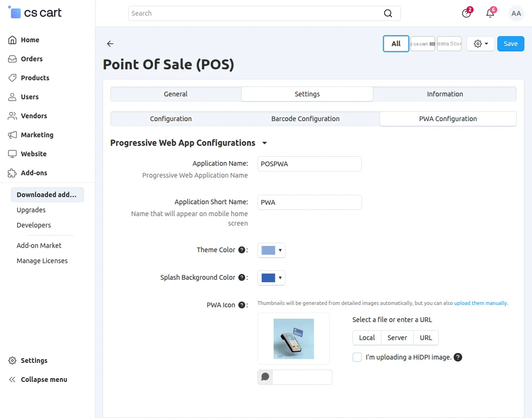Open Downloaded add-ons in sidebar

coord(47,194)
